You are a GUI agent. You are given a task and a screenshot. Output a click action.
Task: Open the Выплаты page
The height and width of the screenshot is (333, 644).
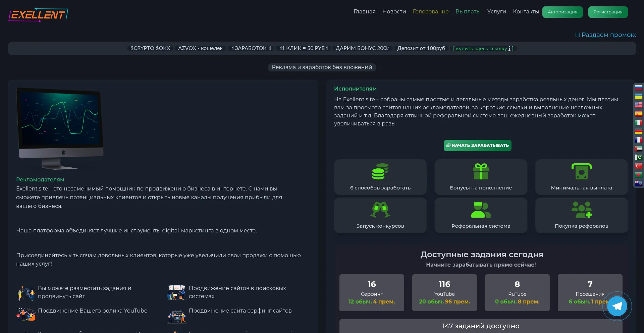tap(468, 12)
